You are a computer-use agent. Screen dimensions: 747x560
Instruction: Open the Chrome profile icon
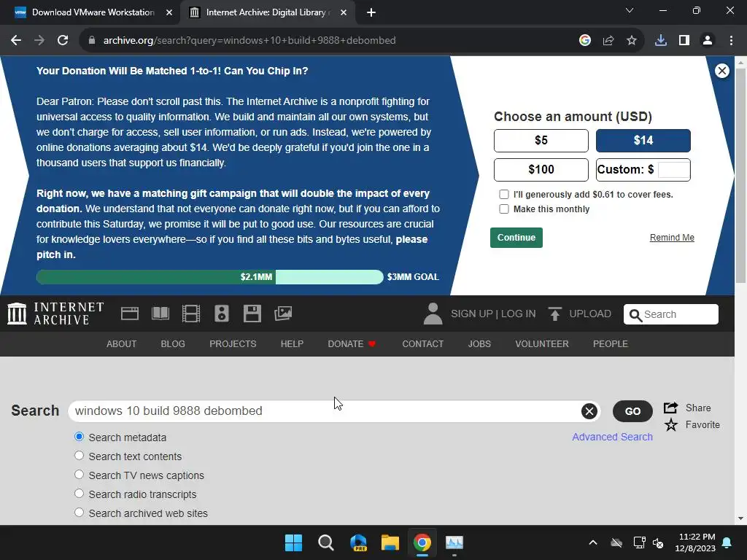(x=708, y=41)
